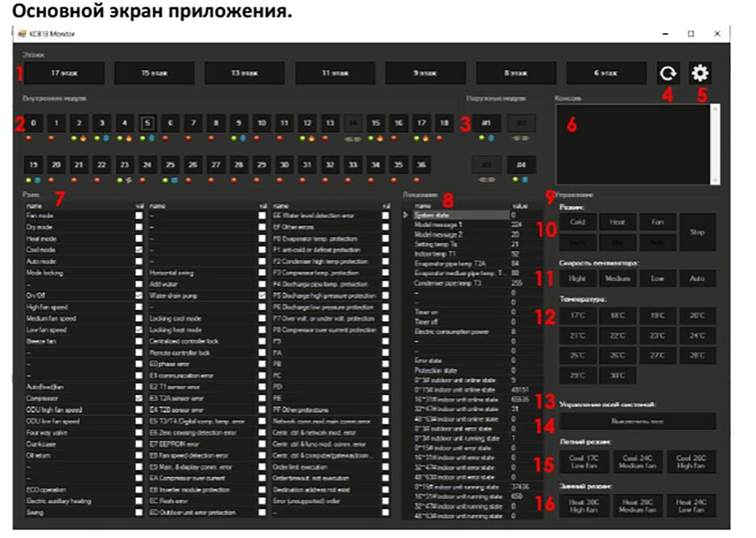
Task: Uncheck the Cool mode checkbox
Action: tap(139, 250)
